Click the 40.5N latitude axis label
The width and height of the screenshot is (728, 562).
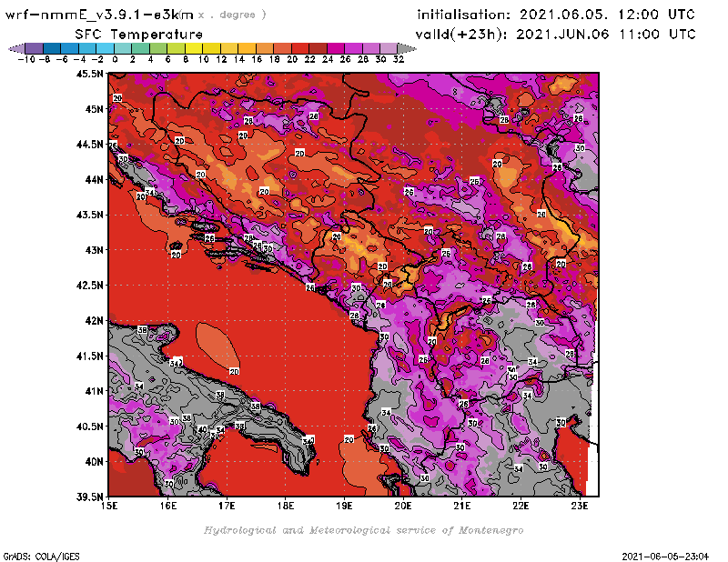pos(89,426)
